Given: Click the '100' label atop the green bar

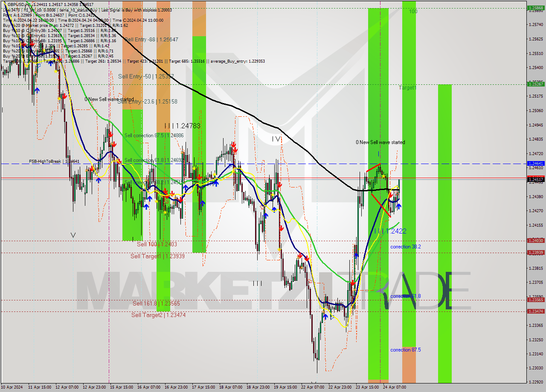Looking at the screenshot, I should point(413,12).
